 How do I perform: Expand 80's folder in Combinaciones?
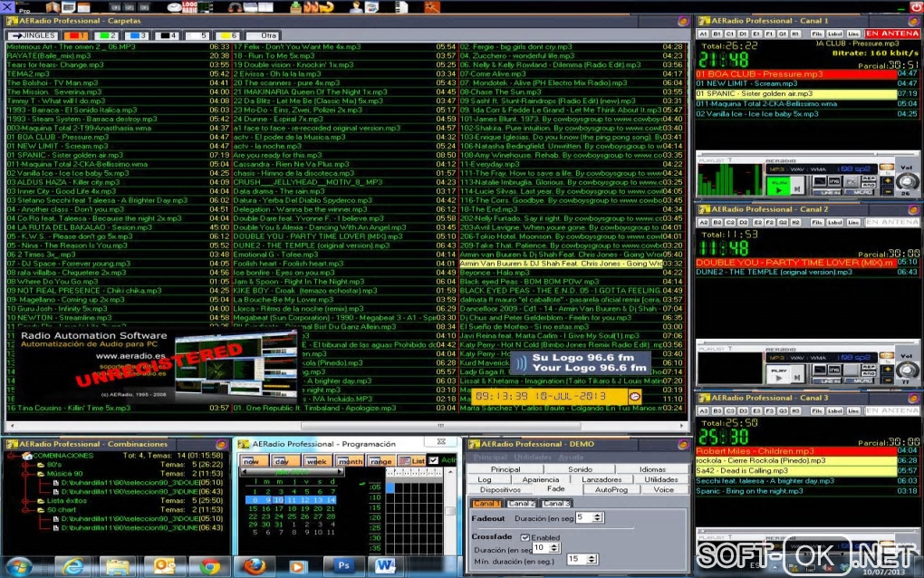click(25, 464)
